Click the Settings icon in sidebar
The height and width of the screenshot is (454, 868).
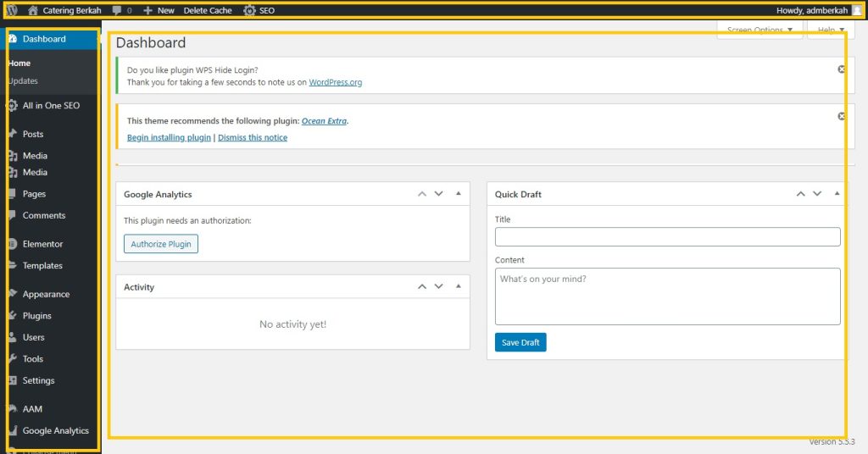click(x=13, y=380)
